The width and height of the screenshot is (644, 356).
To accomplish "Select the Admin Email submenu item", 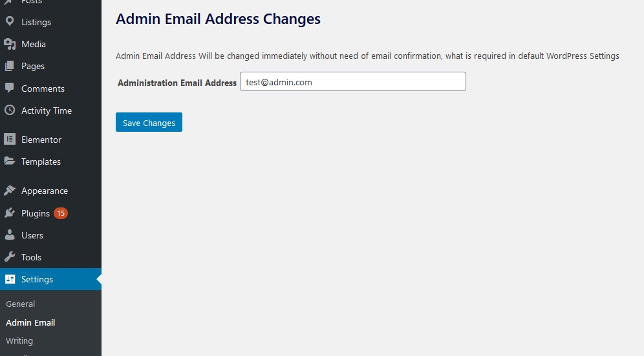I will (30, 322).
